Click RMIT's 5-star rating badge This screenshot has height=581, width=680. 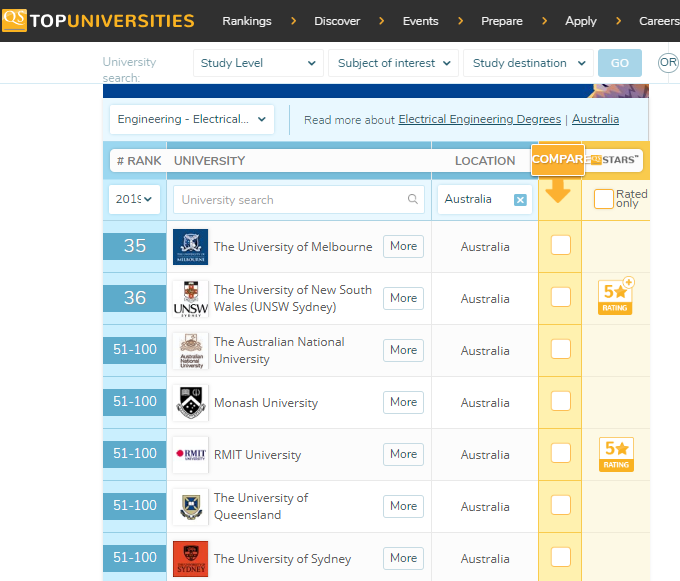[x=616, y=453]
